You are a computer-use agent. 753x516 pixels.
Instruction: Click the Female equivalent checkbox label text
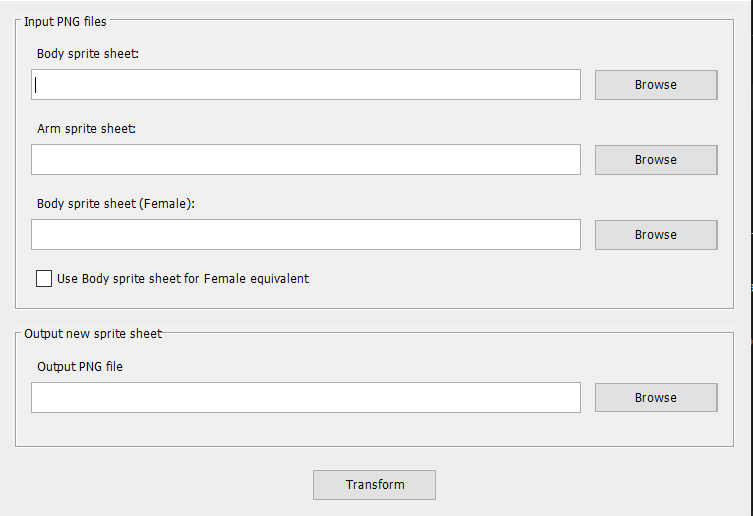pos(183,279)
